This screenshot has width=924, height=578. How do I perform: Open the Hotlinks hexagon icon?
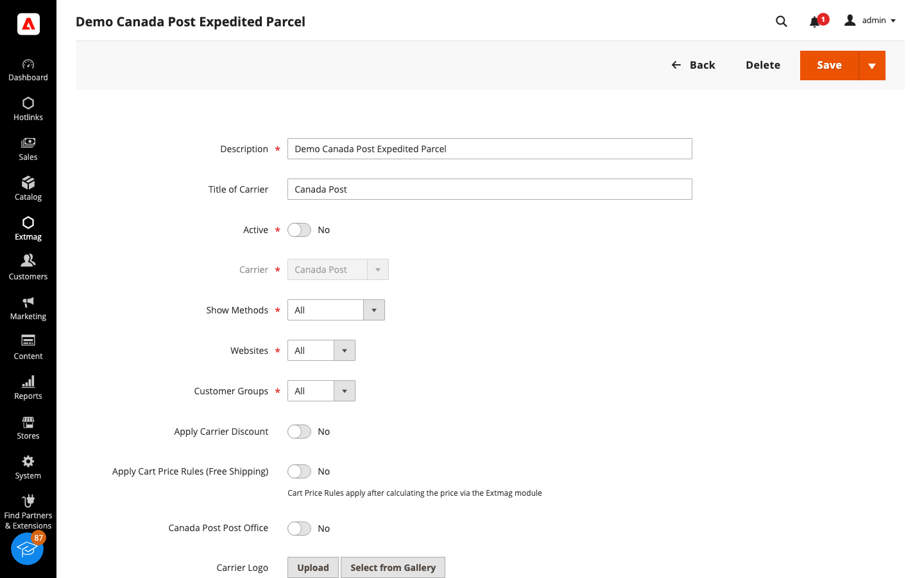click(28, 103)
